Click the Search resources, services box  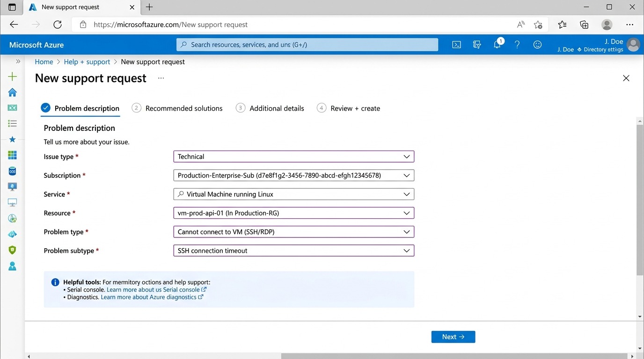point(307,44)
